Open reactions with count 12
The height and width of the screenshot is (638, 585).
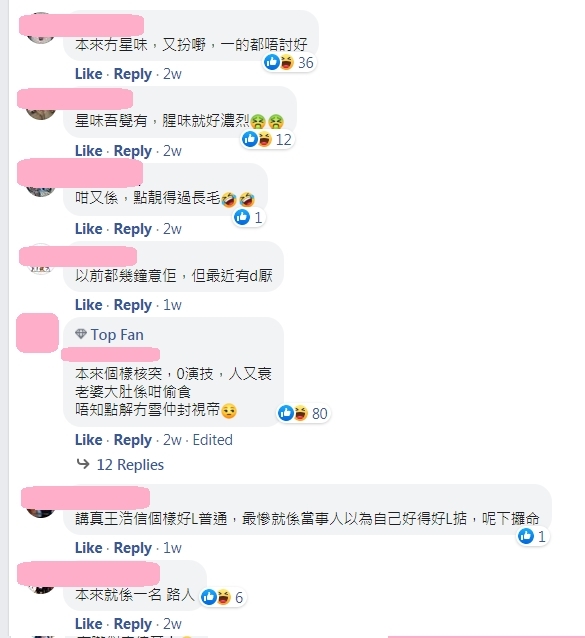point(267,140)
